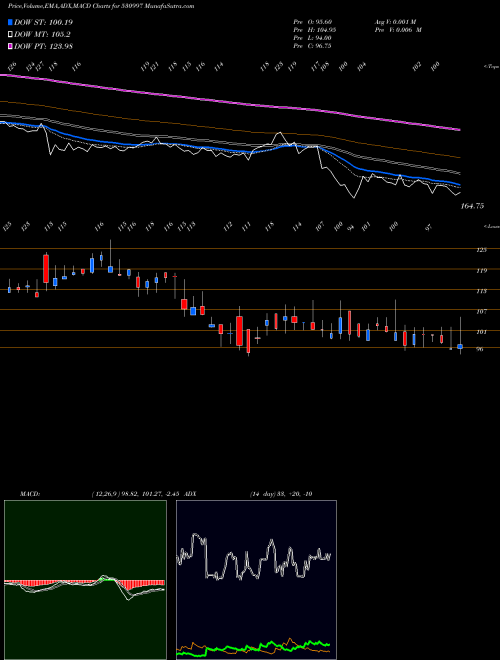Select the DOW PT: 123.98 label
The height and width of the screenshot is (660, 500).
[x=43, y=46]
